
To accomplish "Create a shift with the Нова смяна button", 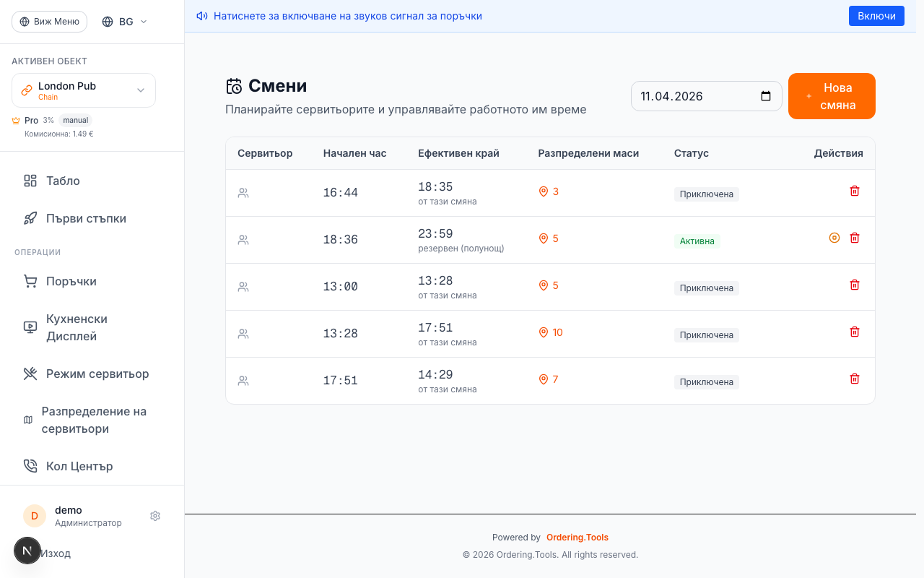I will pyautogui.click(x=831, y=95).
